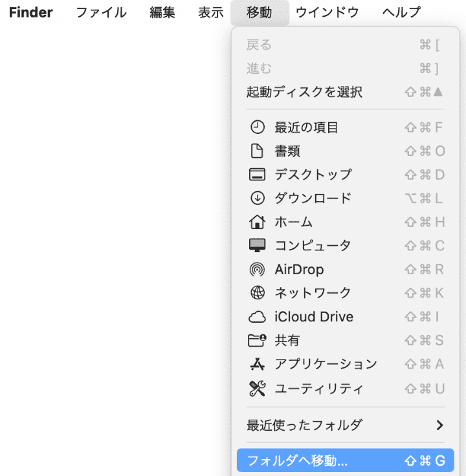
Task: Select 起動ディスクを選択 menu item
Action: [304, 92]
